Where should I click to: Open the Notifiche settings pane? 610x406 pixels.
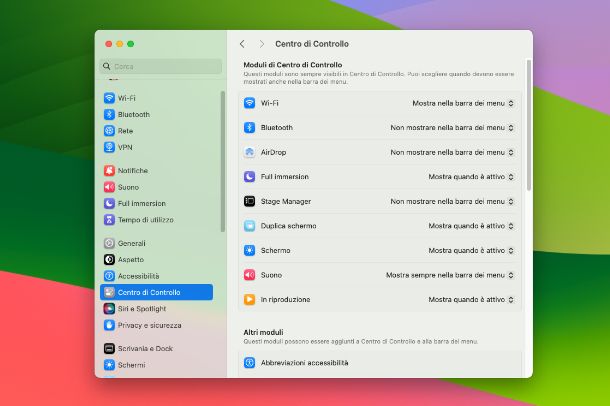tap(156, 170)
